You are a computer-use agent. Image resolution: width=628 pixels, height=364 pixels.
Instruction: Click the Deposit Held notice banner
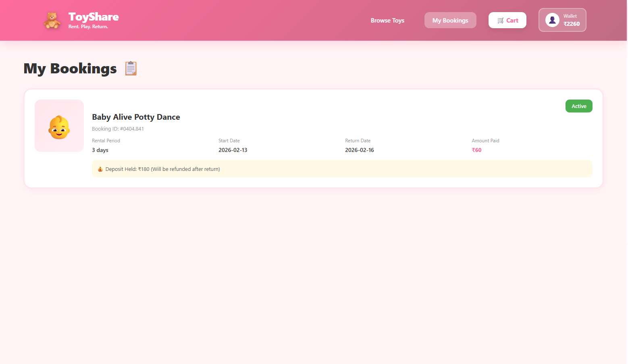click(342, 169)
